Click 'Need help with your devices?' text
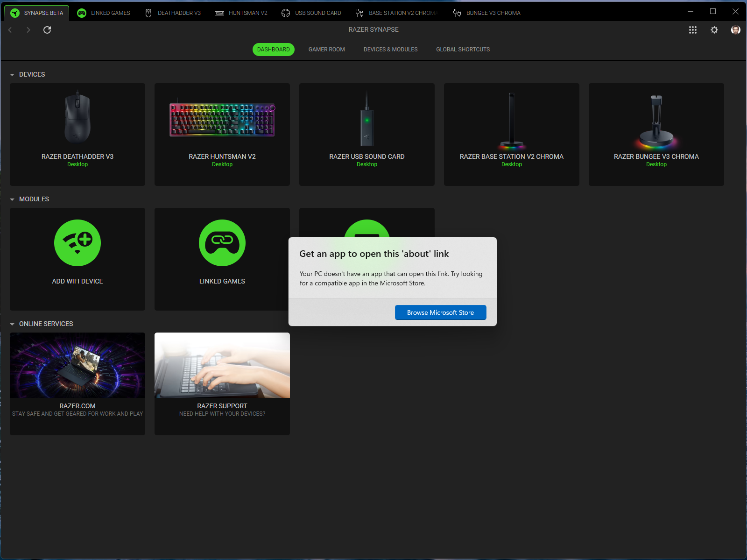Screen dimensions: 747x560 click(x=222, y=414)
